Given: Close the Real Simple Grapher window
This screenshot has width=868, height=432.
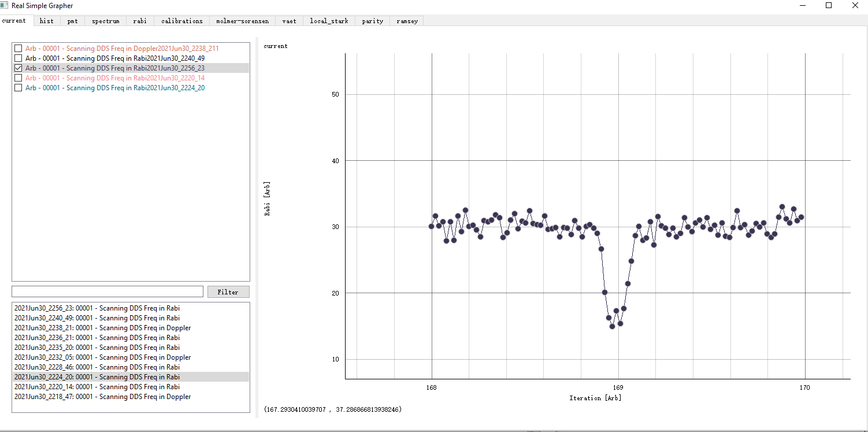Looking at the screenshot, I should (855, 5).
